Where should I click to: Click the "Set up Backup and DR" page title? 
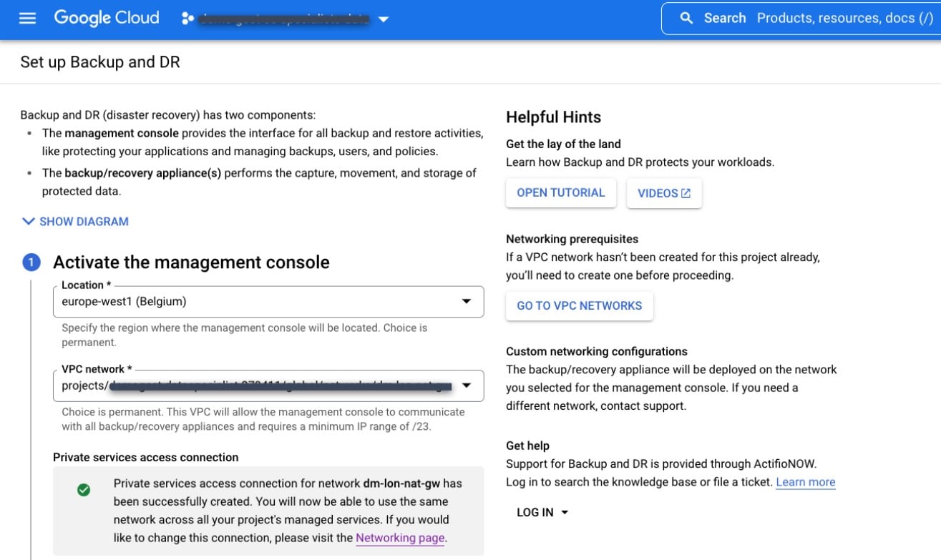click(100, 62)
